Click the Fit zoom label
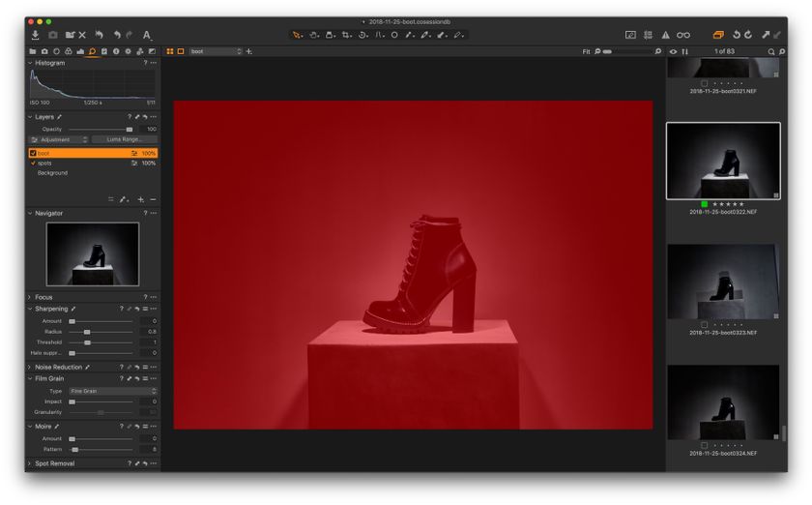This screenshot has height=505, width=812. (586, 51)
